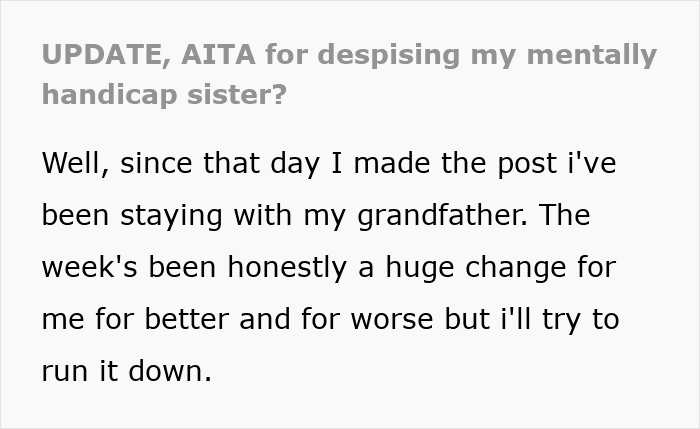Viewport: 700px width, 429px height.
Task: Click the word "Well," starting the paragraph
Action: click(76, 162)
